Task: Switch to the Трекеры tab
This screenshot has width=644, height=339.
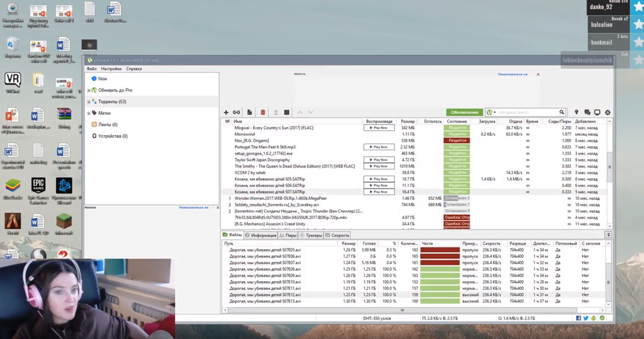Action: pyautogui.click(x=311, y=235)
